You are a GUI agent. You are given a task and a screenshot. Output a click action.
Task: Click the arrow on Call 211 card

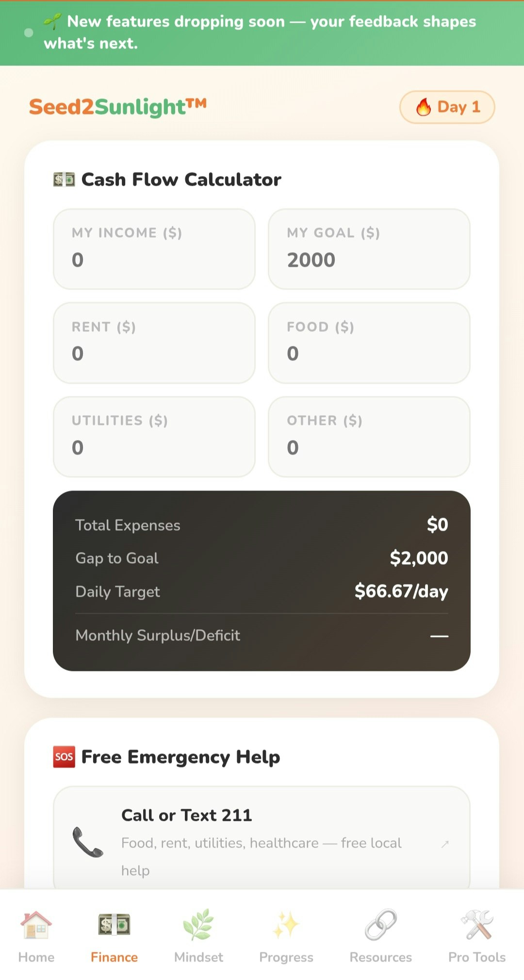click(x=445, y=844)
